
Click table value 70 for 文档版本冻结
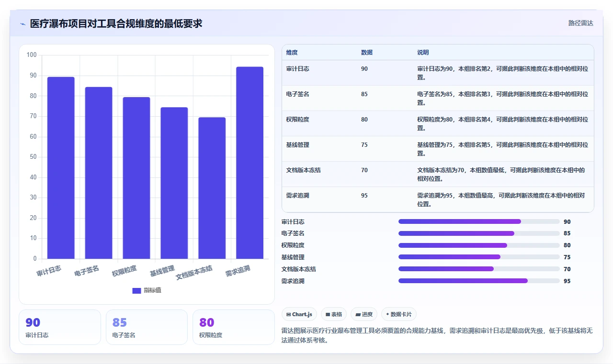pos(364,170)
